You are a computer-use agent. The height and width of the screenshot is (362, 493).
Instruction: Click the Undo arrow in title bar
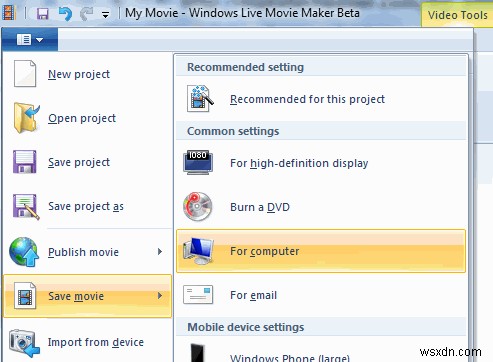(x=65, y=14)
